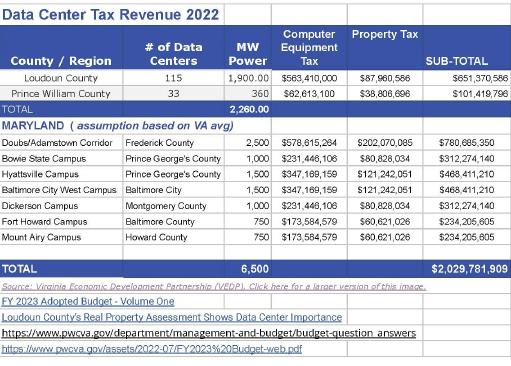Select the Frederick County cell
The height and width of the screenshot is (366, 511).
(174, 143)
